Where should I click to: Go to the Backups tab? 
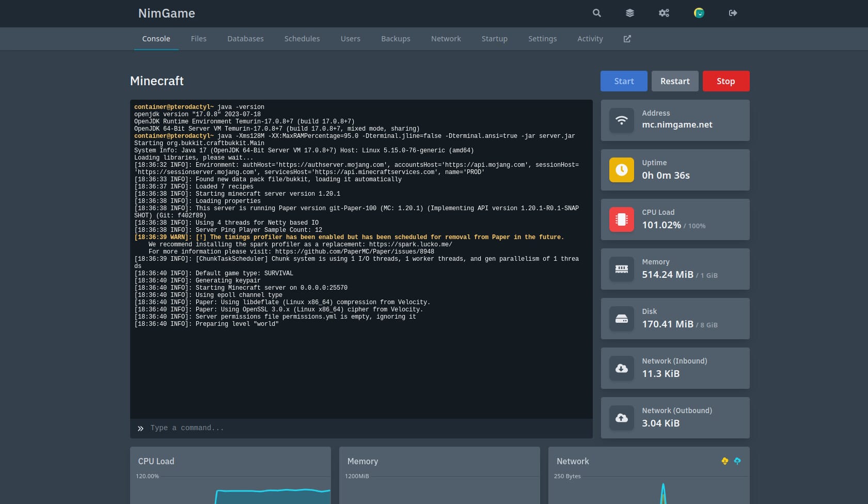396,39
